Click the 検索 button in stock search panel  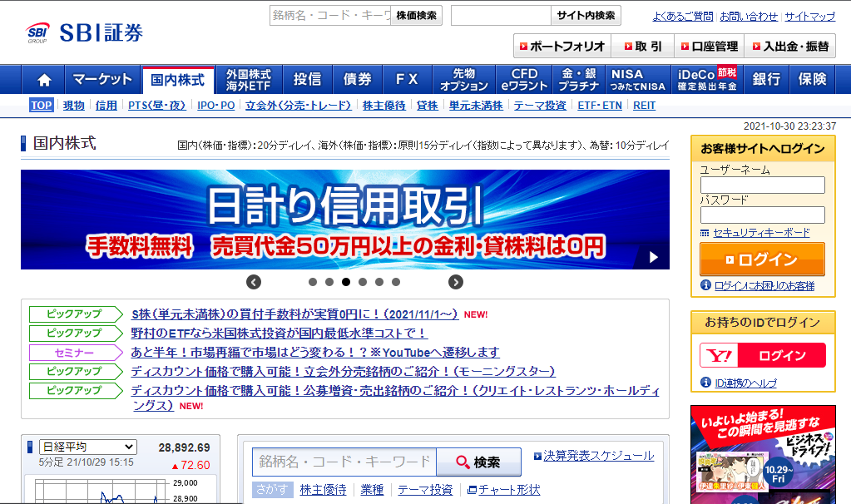[x=478, y=462]
